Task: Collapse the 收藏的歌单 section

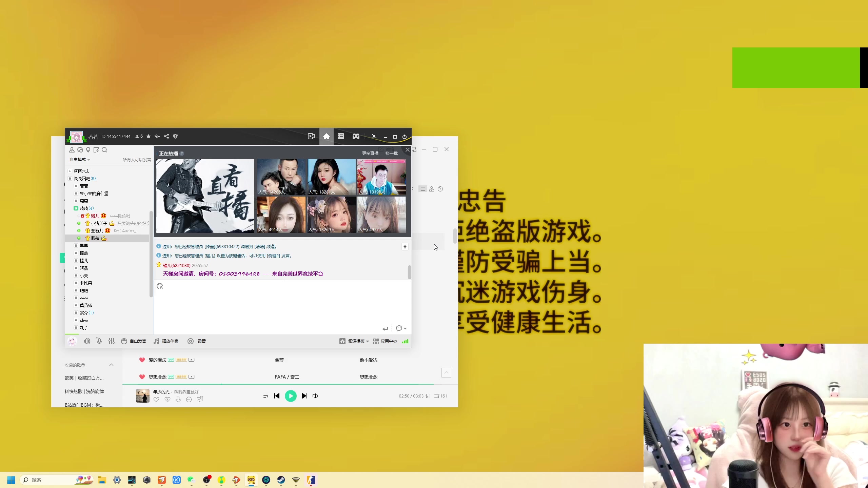Action: click(x=111, y=365)
